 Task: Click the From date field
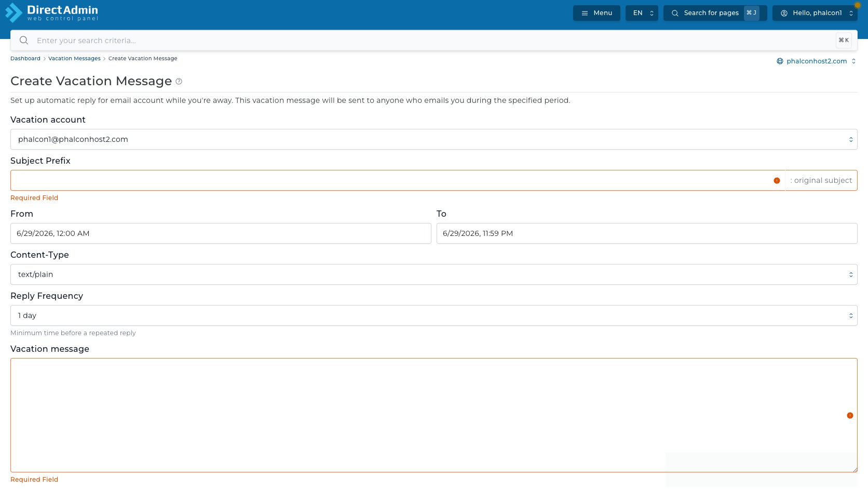click(x=221, y=233)
